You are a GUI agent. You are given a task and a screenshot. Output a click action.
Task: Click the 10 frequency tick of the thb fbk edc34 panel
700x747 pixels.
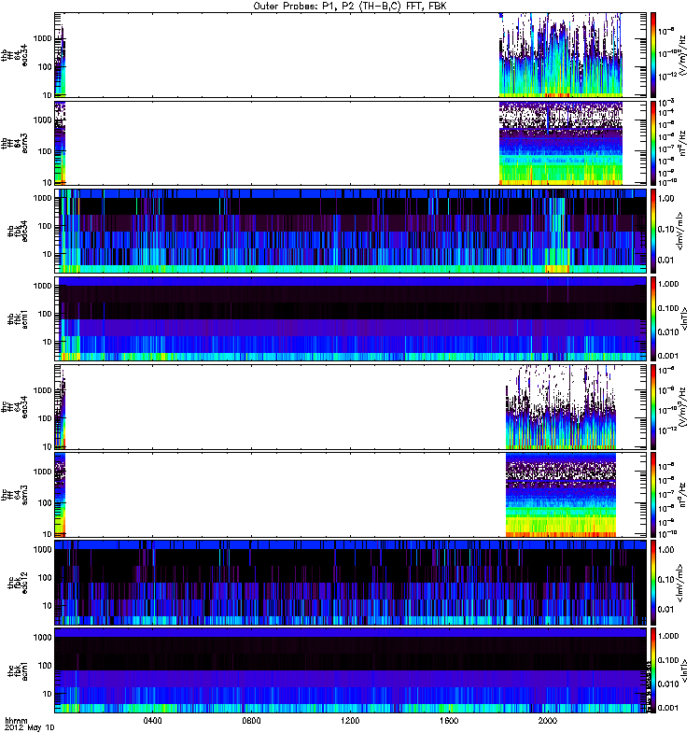pyautogui.click(x=47, y=254)
